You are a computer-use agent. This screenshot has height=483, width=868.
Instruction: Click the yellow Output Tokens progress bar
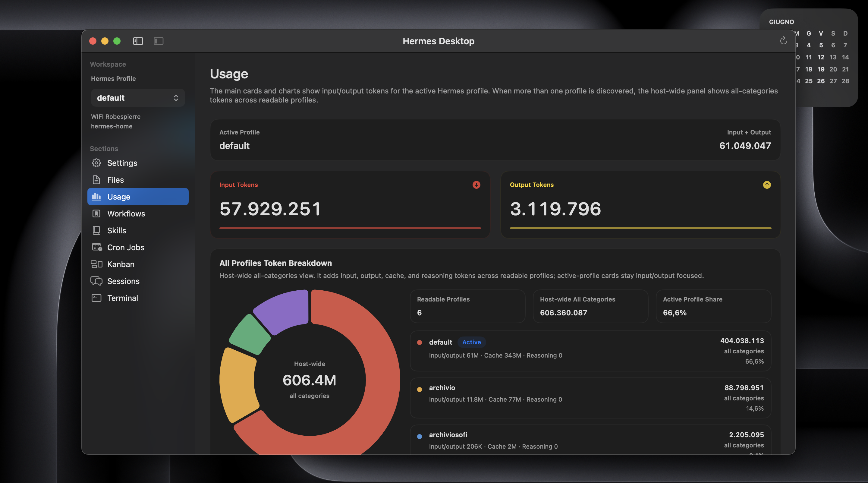coord(640,228)
